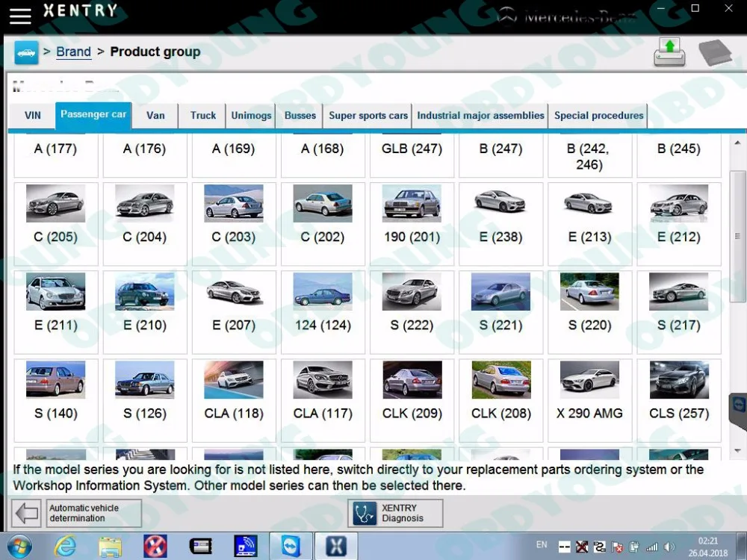
Task: Click the XENTRY X taskbar icon
Action: coord(336,547)
